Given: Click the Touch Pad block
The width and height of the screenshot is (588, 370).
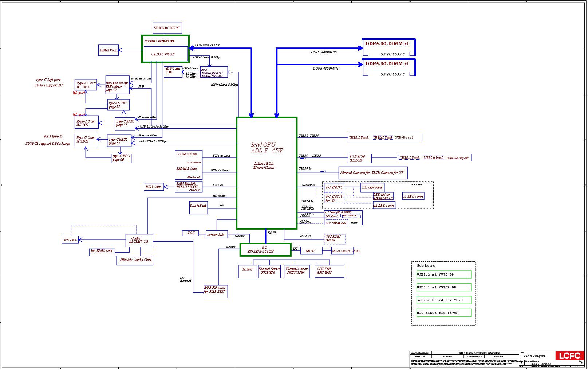Looking at the screenshot, I should pos(198,207).
